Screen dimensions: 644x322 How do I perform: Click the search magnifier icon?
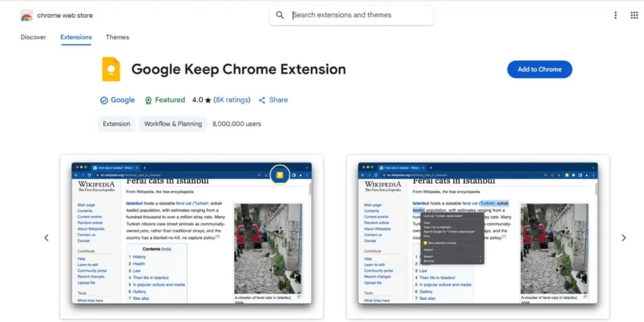(x=280, y=15)
